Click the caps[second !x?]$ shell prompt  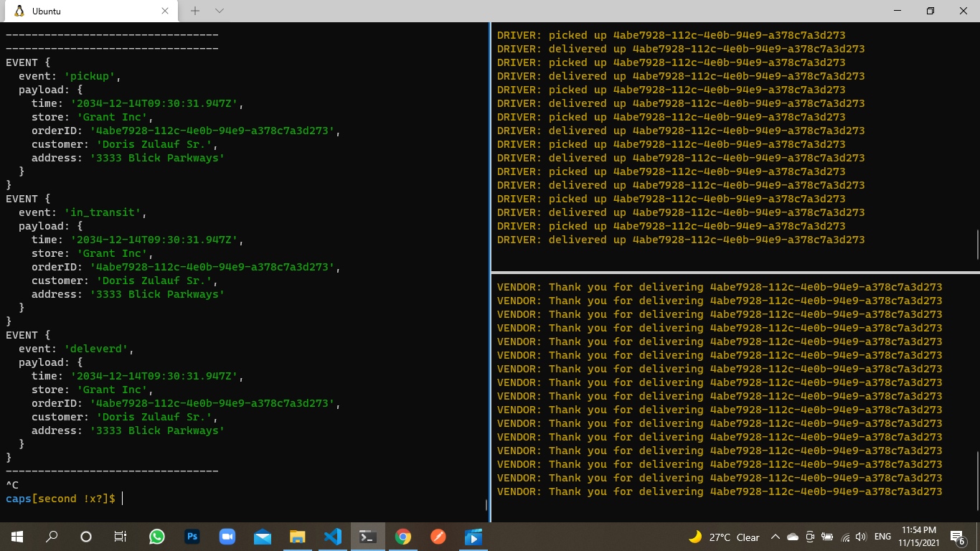coord(61,499)
